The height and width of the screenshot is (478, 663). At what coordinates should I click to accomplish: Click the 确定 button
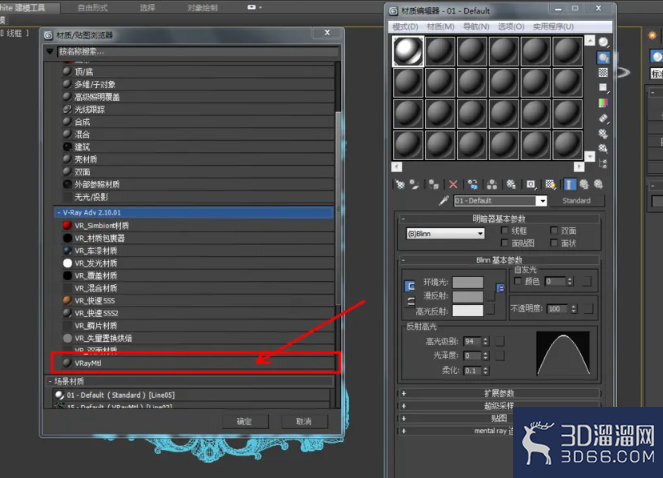coord(245,421)
